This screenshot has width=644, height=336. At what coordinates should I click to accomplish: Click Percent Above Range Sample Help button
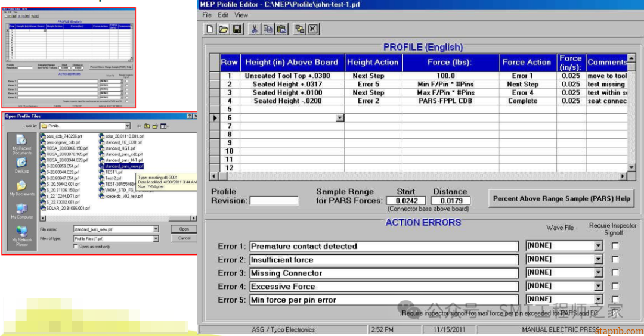[562, 199]
